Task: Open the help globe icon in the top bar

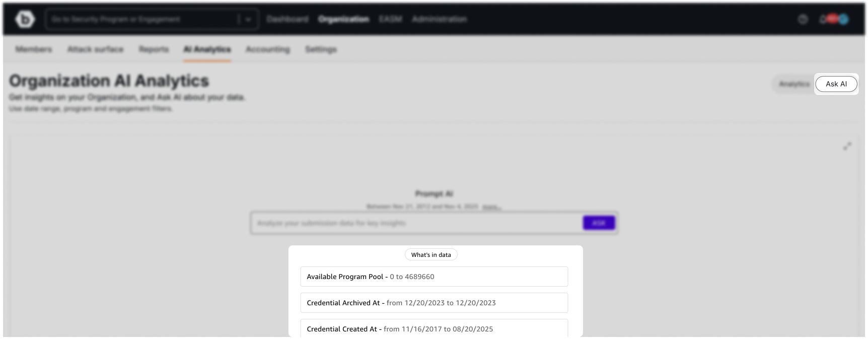Action: (x=803, y=19)
